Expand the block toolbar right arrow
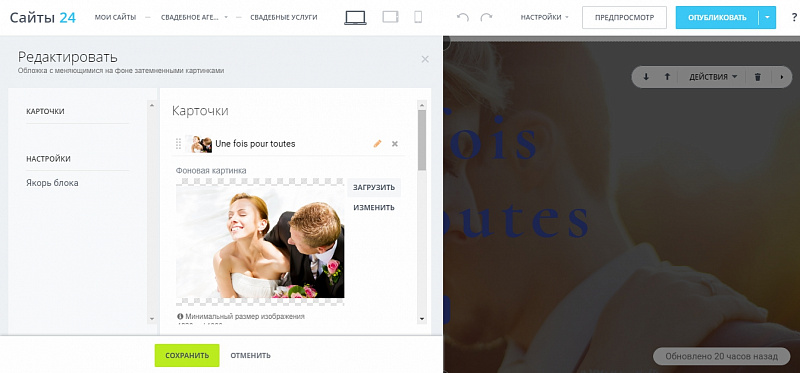This screenshot has width=800, height=373. [x=782, y=77]
